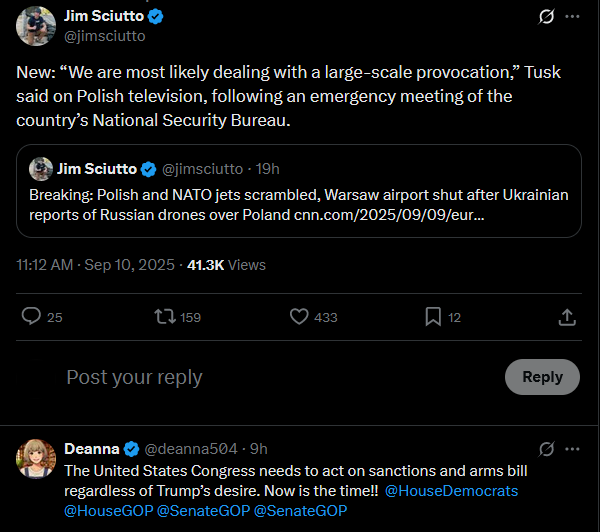The height and width of the screenshot is (532, 600).
Task: Follow the @HouseDemocrats mention link
Action: pyautogui.click(x=452, y=491)
